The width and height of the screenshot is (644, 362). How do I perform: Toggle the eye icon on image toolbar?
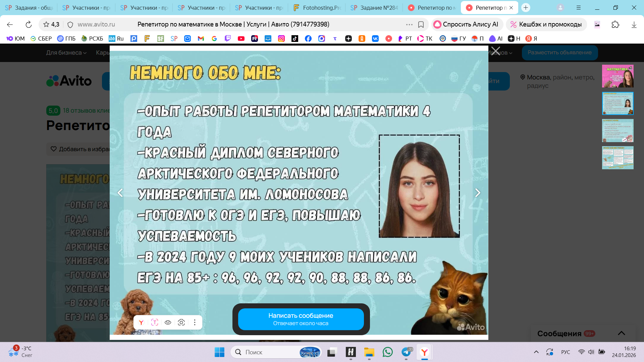pyautogui.click(x=168, y=322)
